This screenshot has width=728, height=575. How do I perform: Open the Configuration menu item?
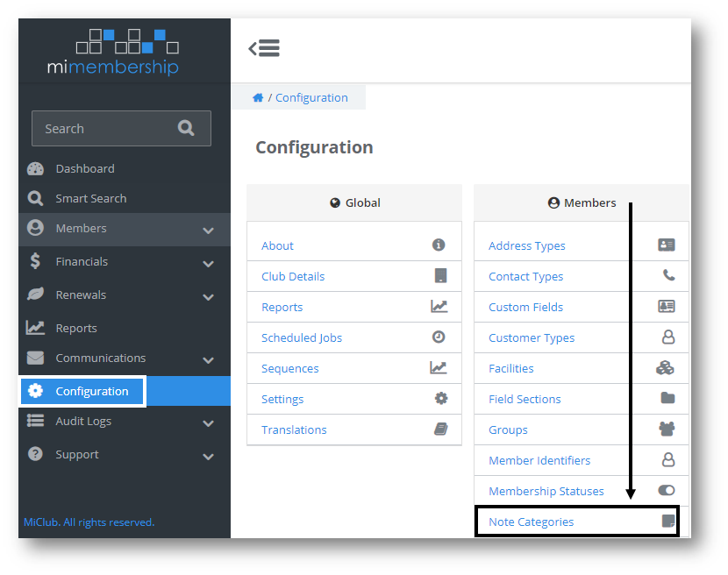pos(82,392)
